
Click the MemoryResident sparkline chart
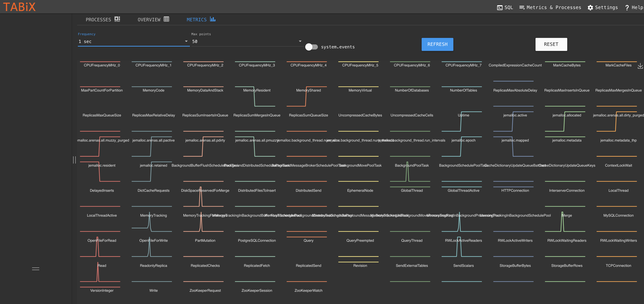click(255, 96)
